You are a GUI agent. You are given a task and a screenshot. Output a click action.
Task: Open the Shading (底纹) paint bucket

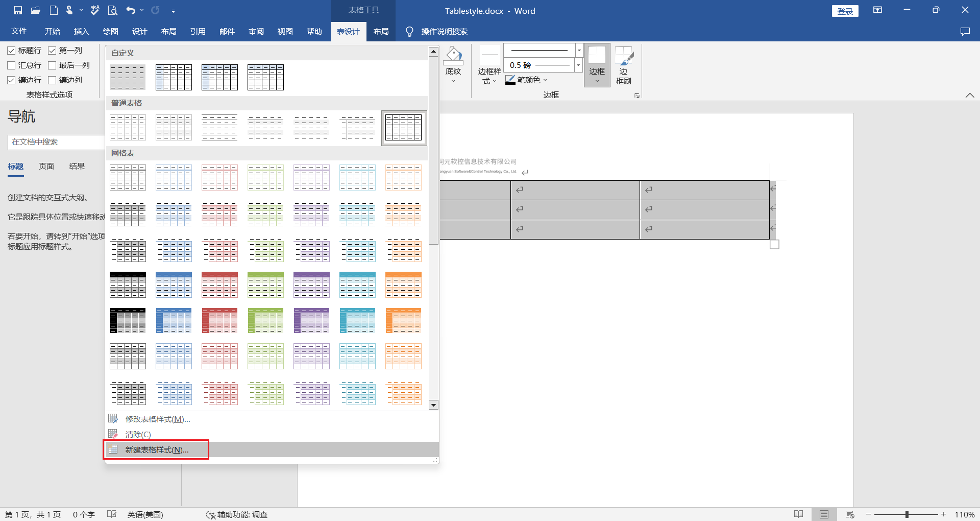tap(453, 57)
